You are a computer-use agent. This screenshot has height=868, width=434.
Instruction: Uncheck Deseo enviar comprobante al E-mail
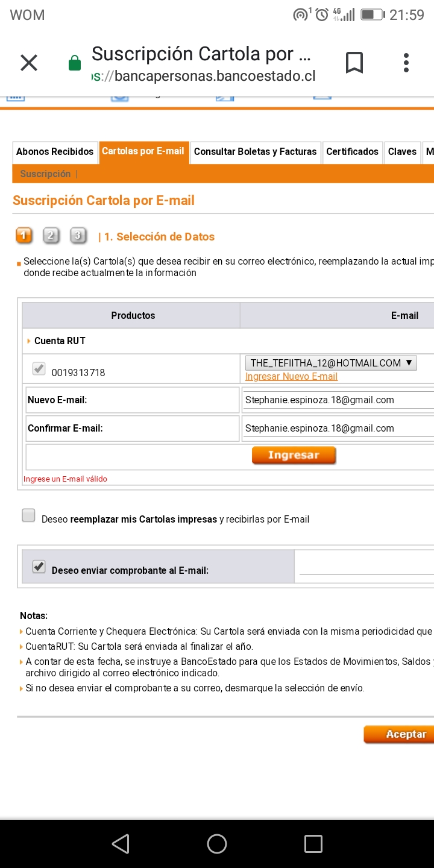(39, 567)
